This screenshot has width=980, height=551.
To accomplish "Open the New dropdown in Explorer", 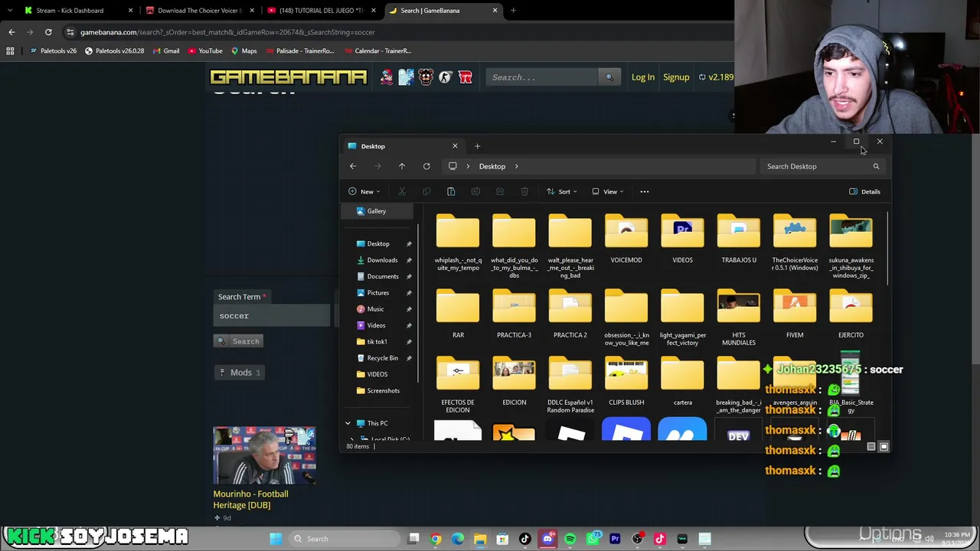I will point(364,191).
